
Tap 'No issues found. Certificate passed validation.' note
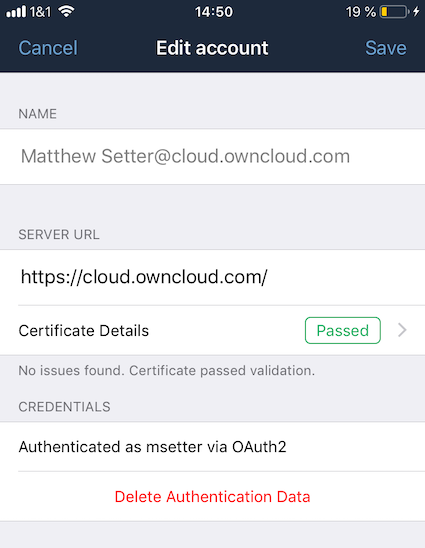click(x=166, y=370)
